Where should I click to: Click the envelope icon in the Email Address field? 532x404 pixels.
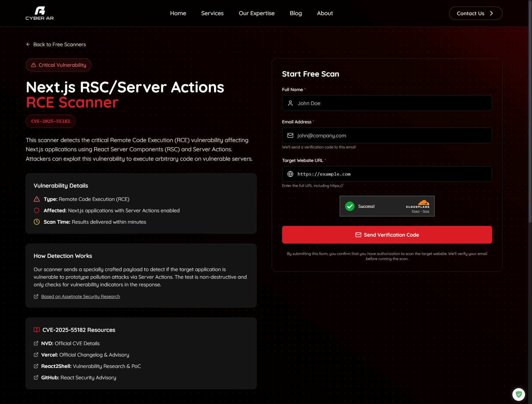click(290, 135)
